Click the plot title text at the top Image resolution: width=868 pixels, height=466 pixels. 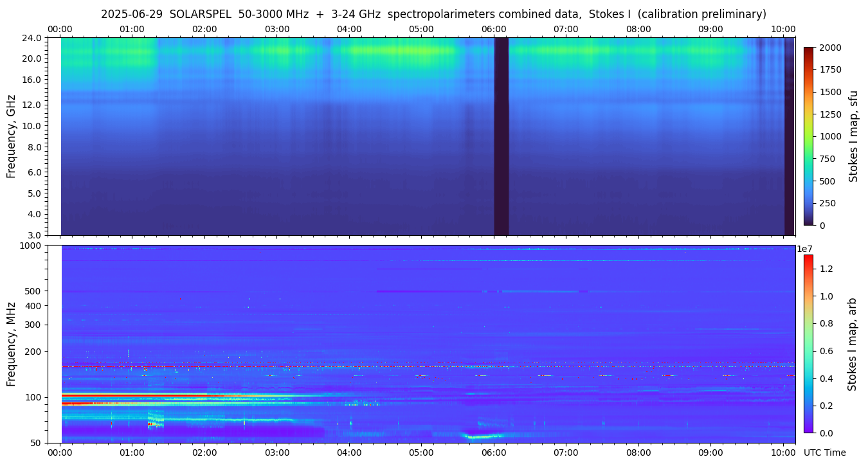pos(433,14)
